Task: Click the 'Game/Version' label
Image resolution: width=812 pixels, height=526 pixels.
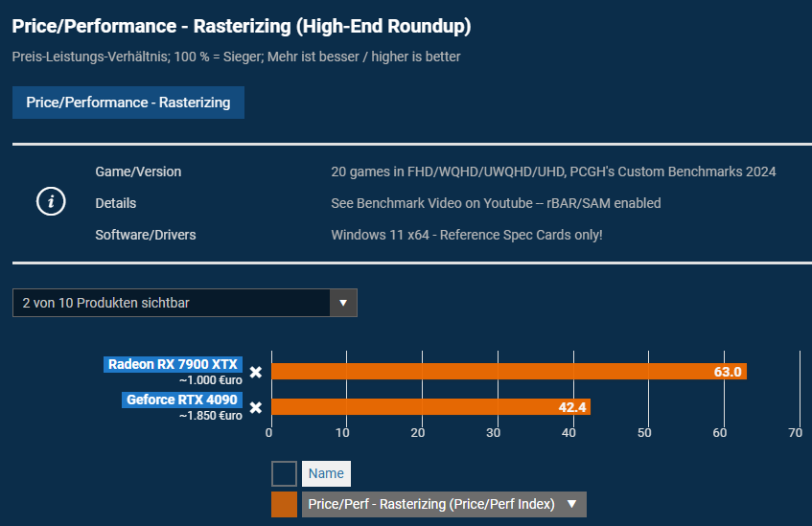Action: click(x=138, y=172)
